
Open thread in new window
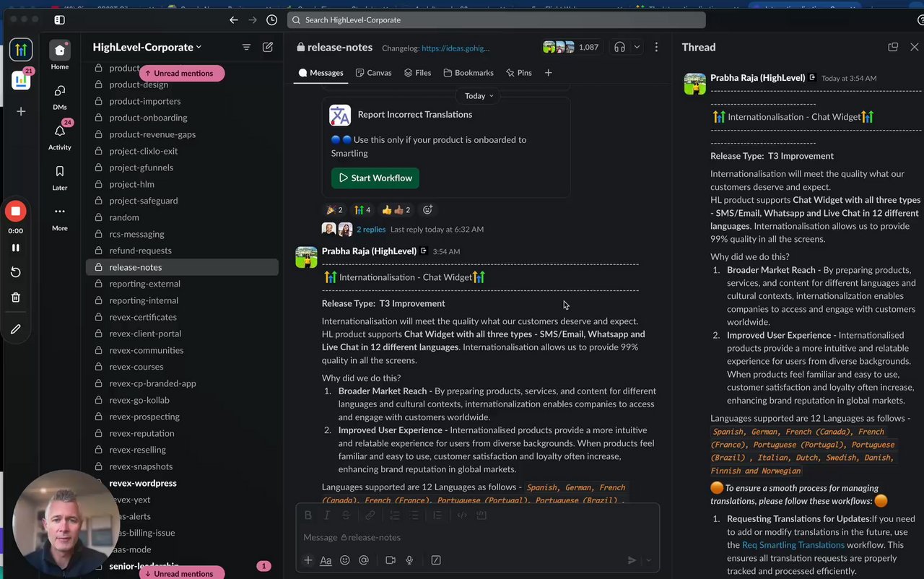click(893, 47)
